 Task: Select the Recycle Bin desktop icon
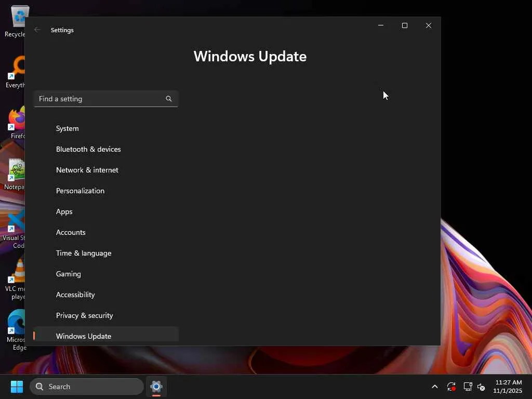(x=15, y=21)
